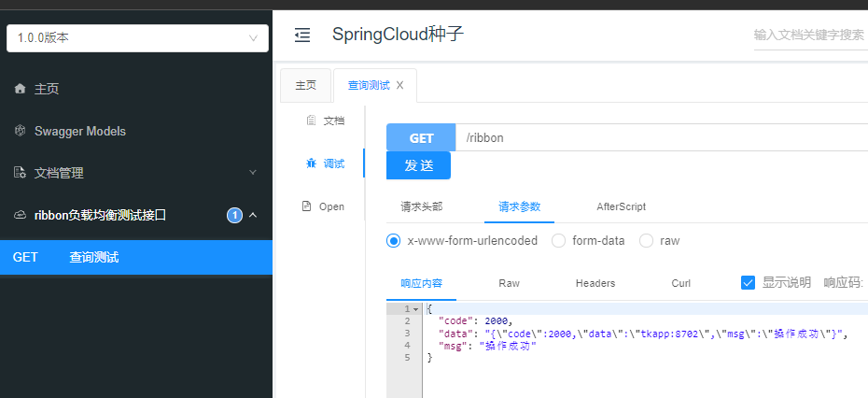Select the form-data radio option

pyautogui.click(x=558, y=240)
